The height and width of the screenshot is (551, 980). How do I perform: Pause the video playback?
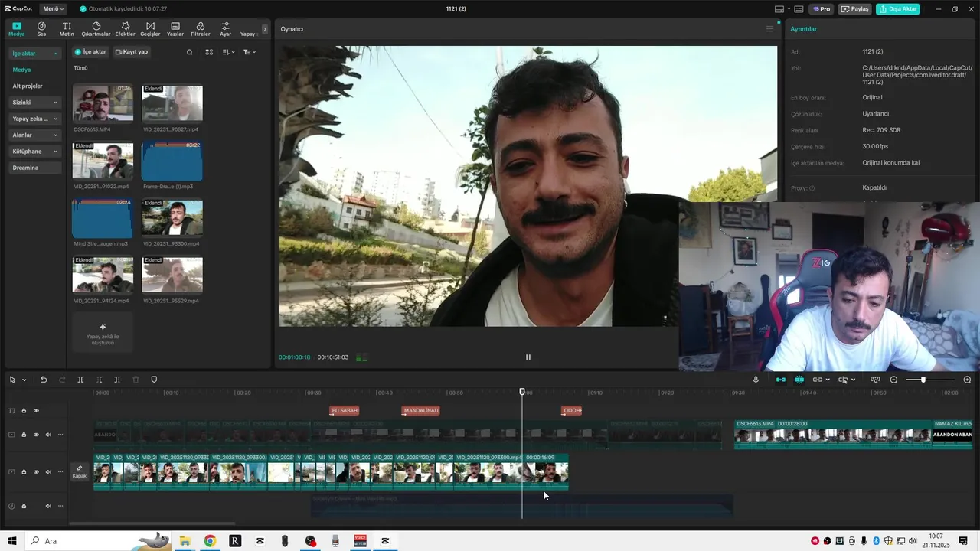528,357
